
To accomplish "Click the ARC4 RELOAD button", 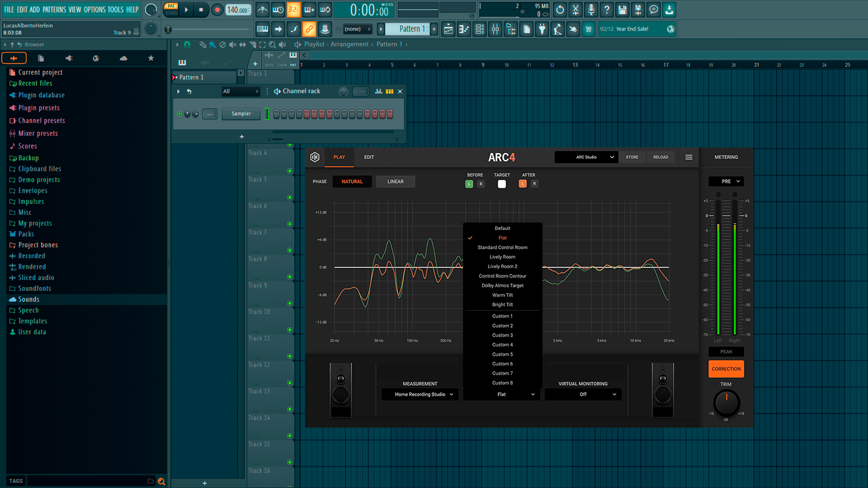I will coord(661,157).
